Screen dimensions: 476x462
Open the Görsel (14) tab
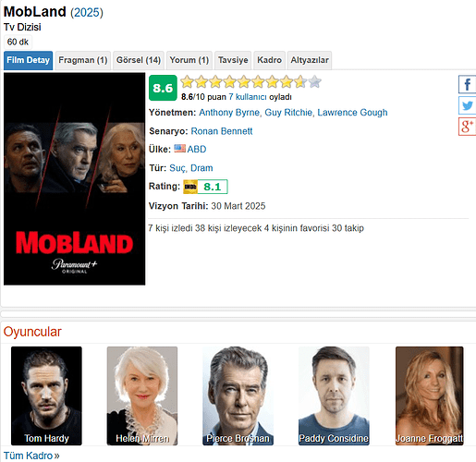pyautogui.click(x=139, y=60)
